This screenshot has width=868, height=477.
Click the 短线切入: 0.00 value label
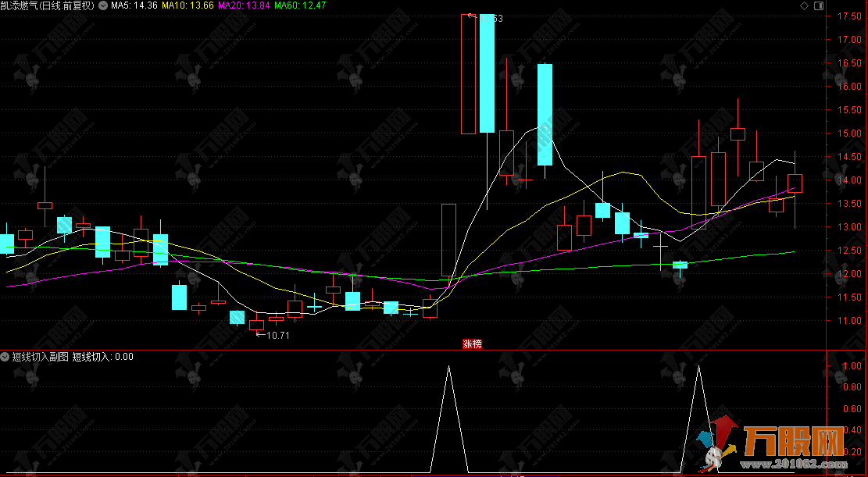(103, 357)
